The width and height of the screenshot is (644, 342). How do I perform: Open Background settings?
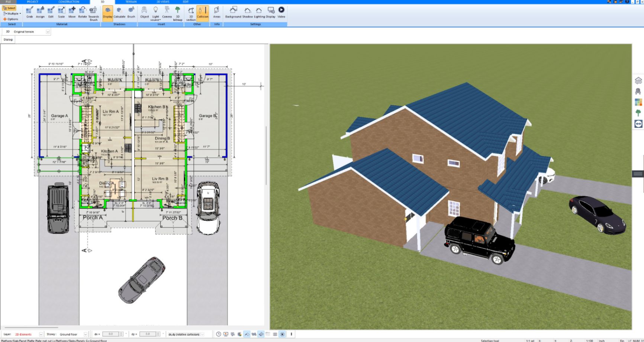pos(233,12)
